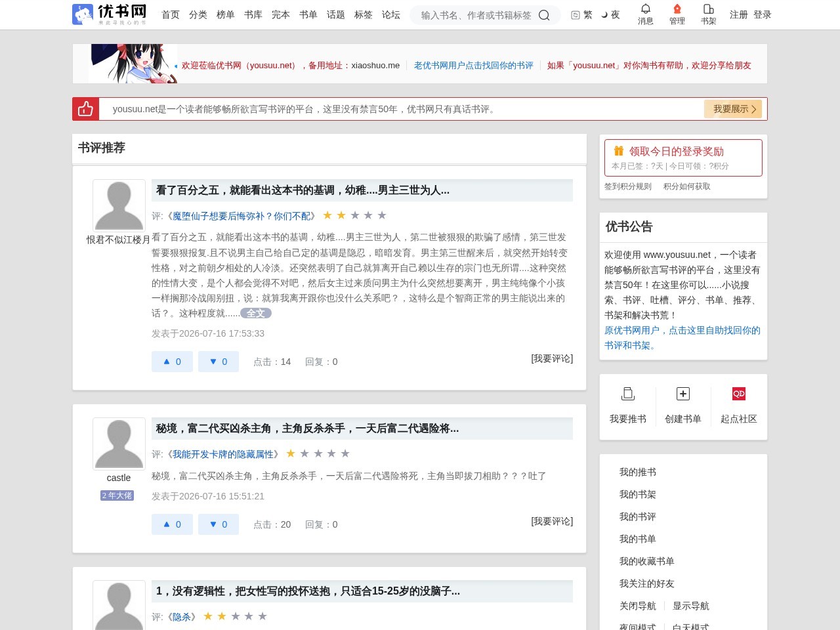Open book link 魔堕仙子想要后悔弥补？你们不配
Viewport: 840px width, 630px height.
(x=241, y=216)
